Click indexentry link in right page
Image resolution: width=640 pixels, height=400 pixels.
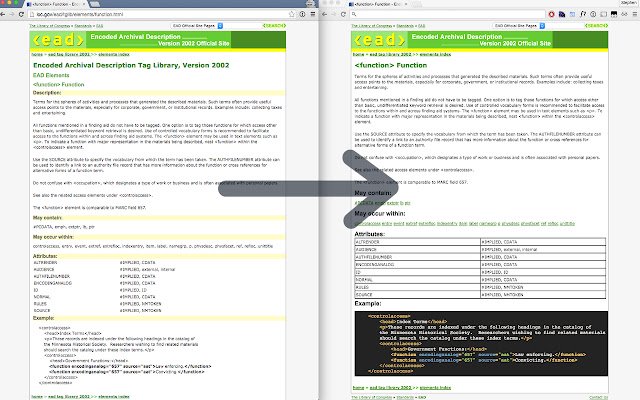pos(447,224)
